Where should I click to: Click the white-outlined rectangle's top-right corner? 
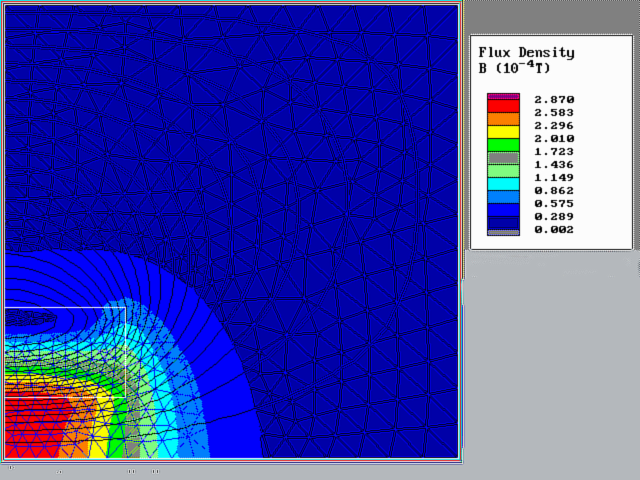(125, 308)
